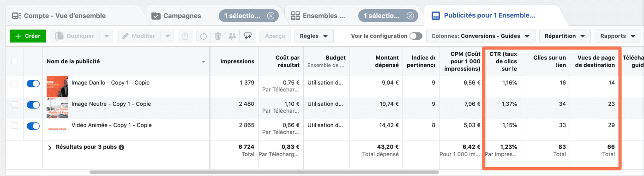Click the audience people icon in toolbar
The height and width of the screenshot is (176, 644).
(x=232, y=36)
